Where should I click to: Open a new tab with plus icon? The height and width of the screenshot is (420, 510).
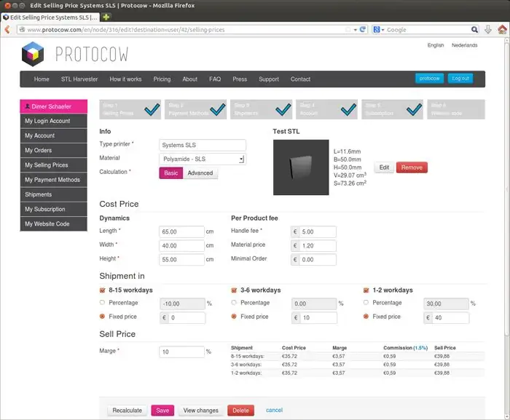click(x=106, y=17)
